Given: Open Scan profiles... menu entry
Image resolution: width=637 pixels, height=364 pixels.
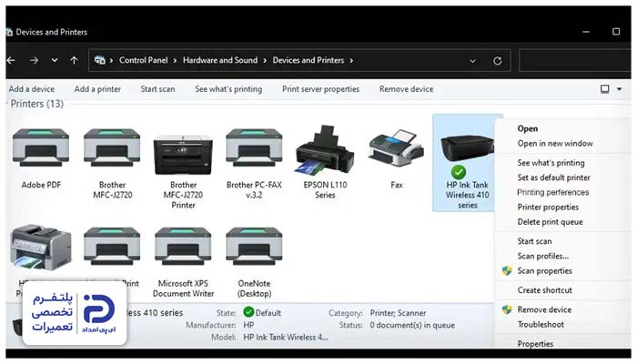Looking at the screenshot, I should (542, 256).
